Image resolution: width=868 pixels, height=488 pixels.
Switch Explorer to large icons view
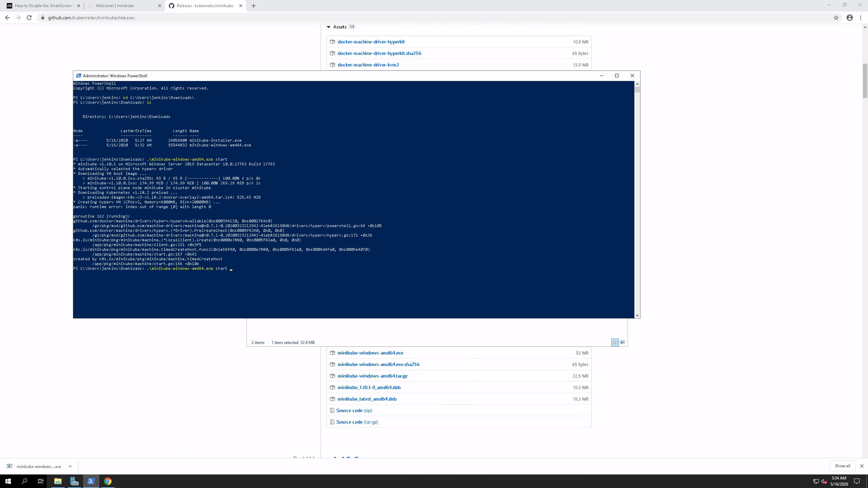(623, 342)
